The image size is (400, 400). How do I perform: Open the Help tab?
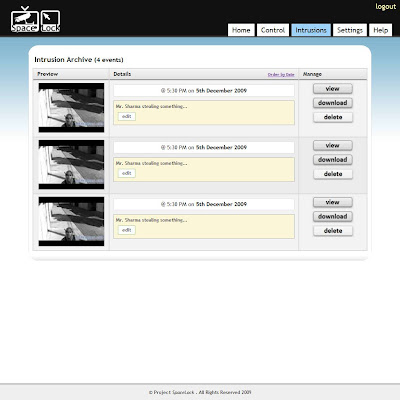tap(380, 30)
